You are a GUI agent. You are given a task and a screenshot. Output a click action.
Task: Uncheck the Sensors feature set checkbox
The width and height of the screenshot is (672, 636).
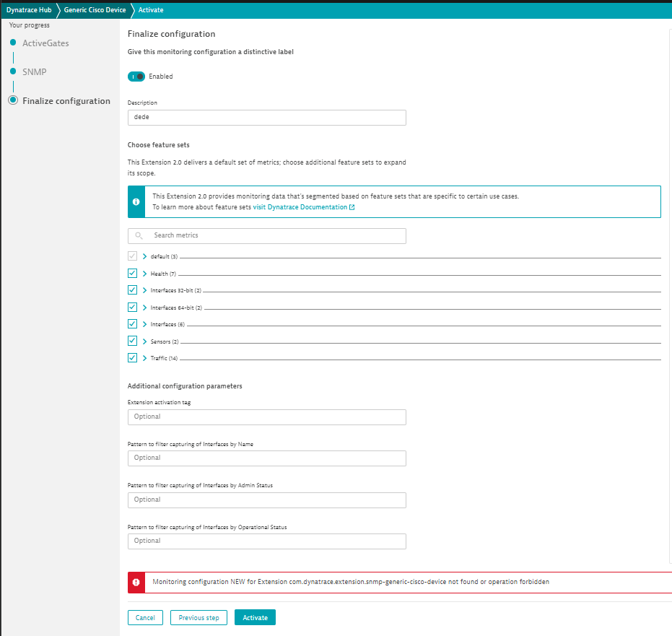[x=132, y=341]
